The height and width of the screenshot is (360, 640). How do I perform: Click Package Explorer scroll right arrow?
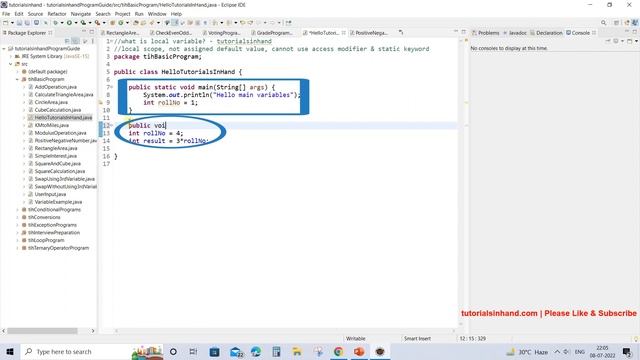(93, 331)
